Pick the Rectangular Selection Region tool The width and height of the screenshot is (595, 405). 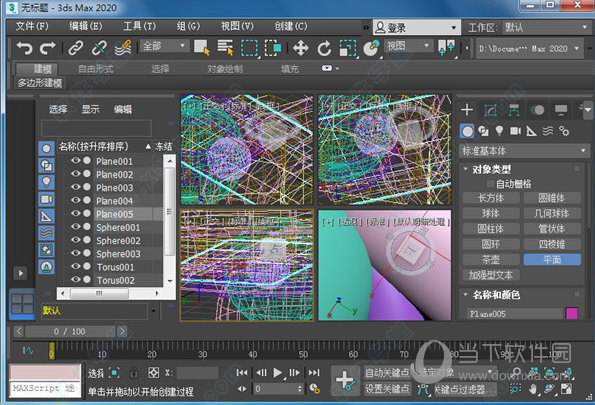point(249,48)
